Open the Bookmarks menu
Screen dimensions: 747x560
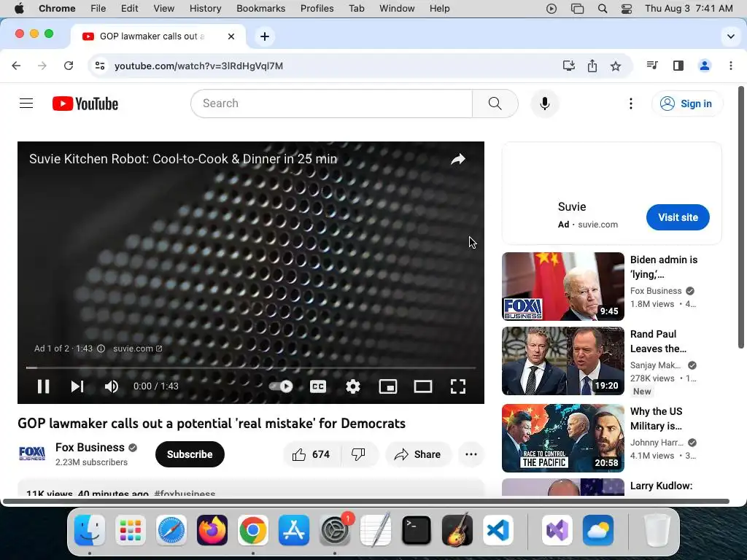pyautogui.click(x=261, y=9)
